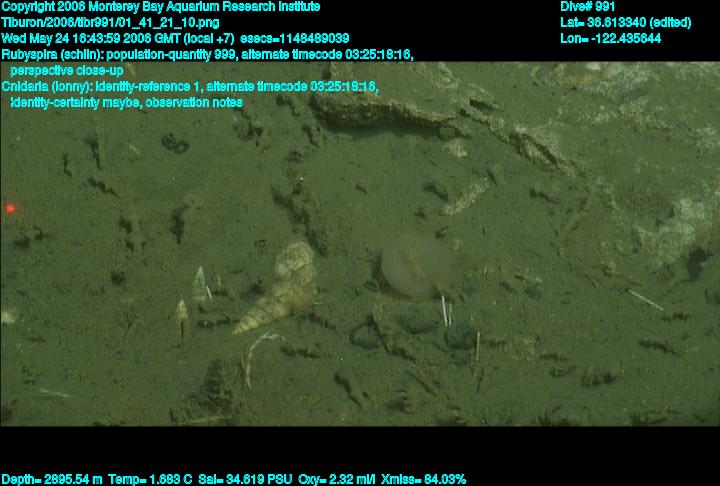Click the Wed May 24 timestamp line
Image resolution: width=720 pixels, height=486 pixels.
pos(175,38)
